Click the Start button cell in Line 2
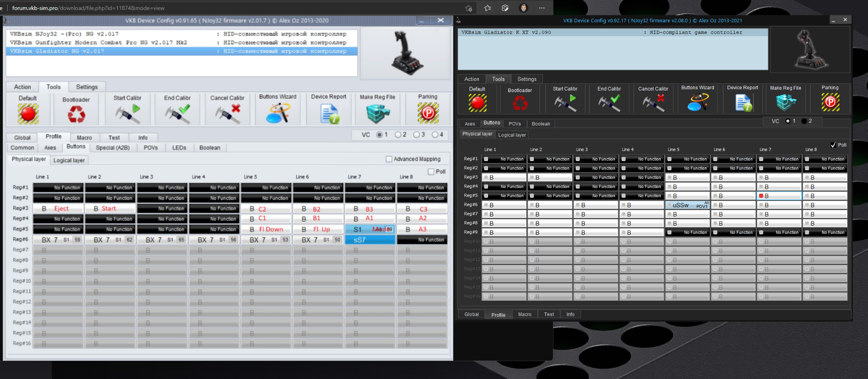 pyautogui.click(x=110, y=208)
